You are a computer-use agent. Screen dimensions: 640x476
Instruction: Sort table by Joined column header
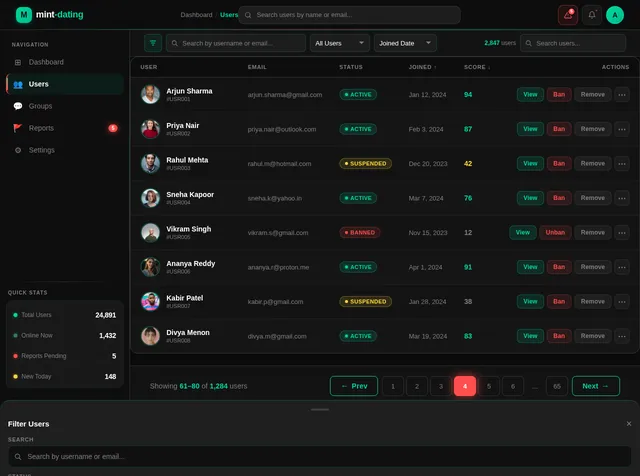coord(422,67)
